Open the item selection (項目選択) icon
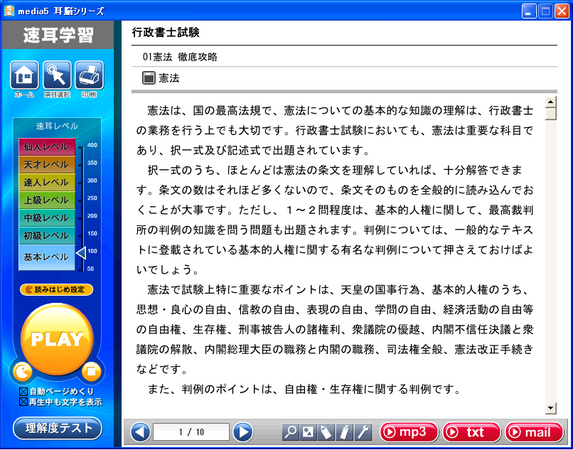The height and width of the screenshot is (450, 573). 57,75
